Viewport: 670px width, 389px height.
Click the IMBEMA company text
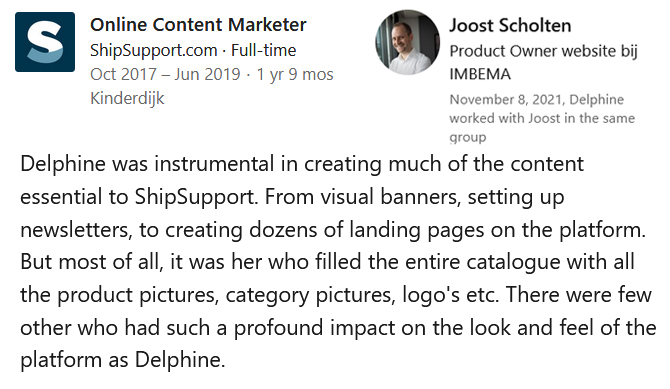pyautogui.click(x=480, y=74)
